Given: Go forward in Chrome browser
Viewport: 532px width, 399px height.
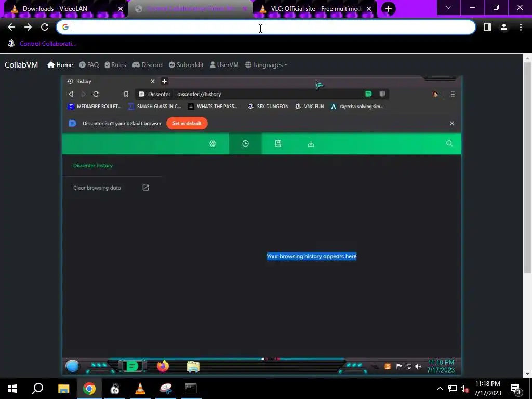Looking at the screenshot, I should tap(28, 27).
